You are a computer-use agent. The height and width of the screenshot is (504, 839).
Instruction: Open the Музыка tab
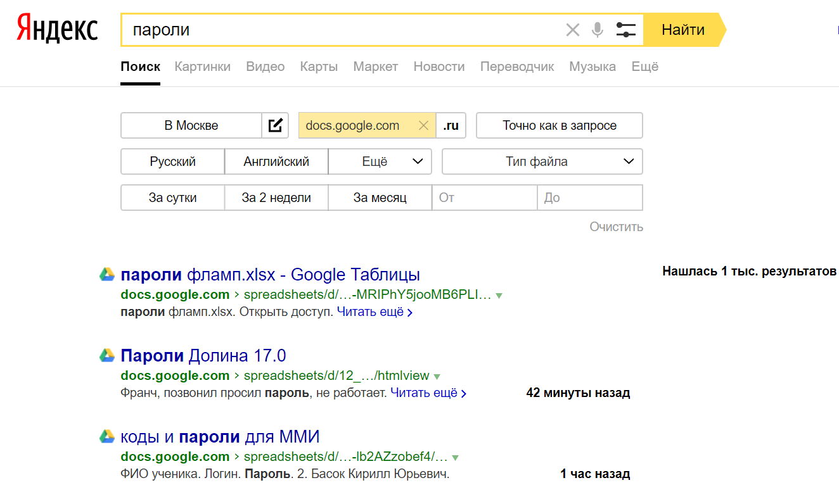click(x=592, y=66)
